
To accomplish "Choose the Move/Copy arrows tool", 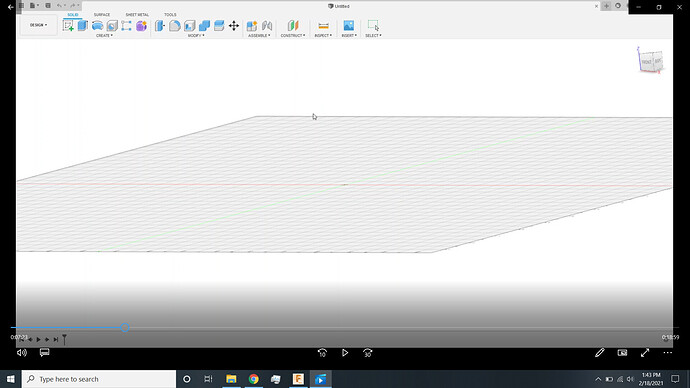I will pyautogui.click(x=234, y=26).
